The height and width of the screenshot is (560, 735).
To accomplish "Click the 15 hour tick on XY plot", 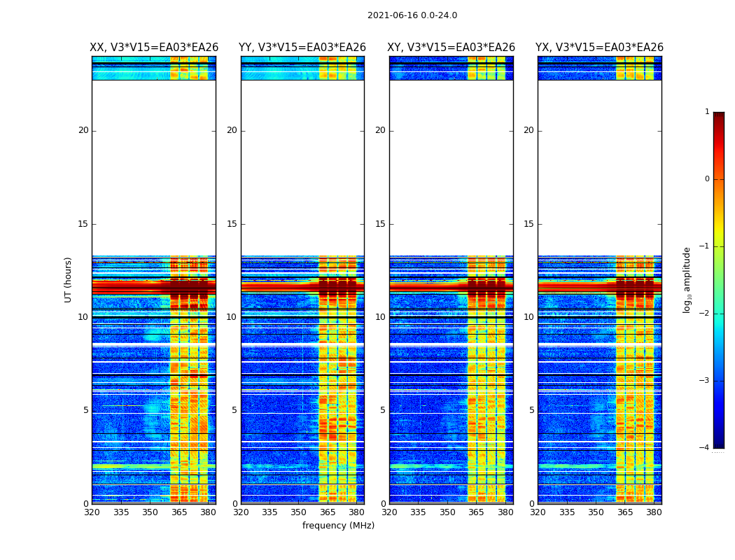I will (x=380, y=224).
